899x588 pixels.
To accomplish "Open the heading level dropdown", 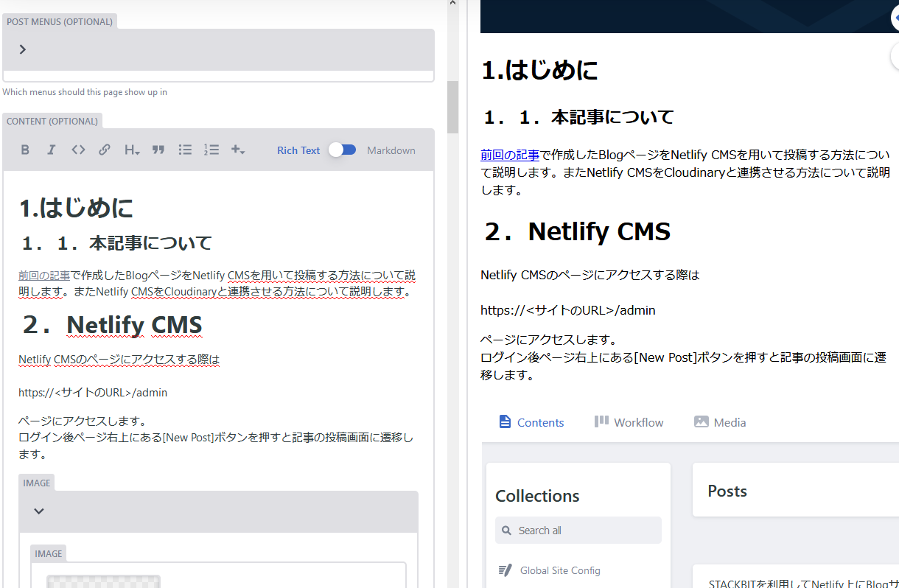I will coord(132,150).
